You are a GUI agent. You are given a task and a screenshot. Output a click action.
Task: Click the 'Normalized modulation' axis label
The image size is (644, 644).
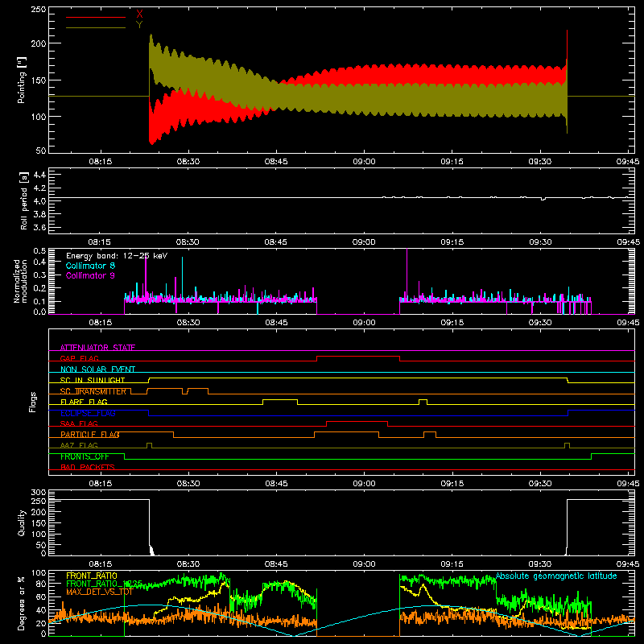point(19,281)
